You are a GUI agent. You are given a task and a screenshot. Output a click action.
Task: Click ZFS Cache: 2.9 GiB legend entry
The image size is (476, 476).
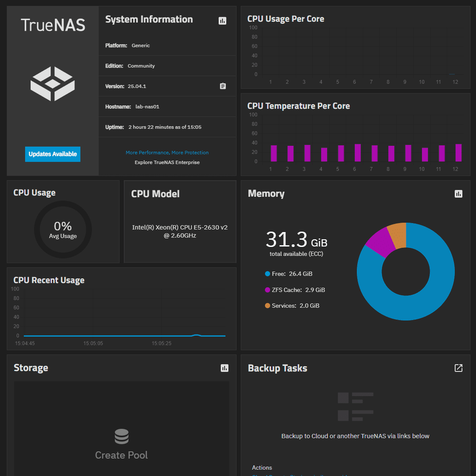[x=295, y=290]
